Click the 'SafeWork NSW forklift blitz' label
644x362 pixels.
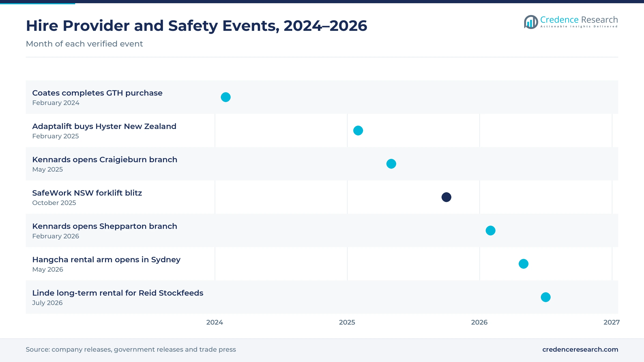point(87,193)
